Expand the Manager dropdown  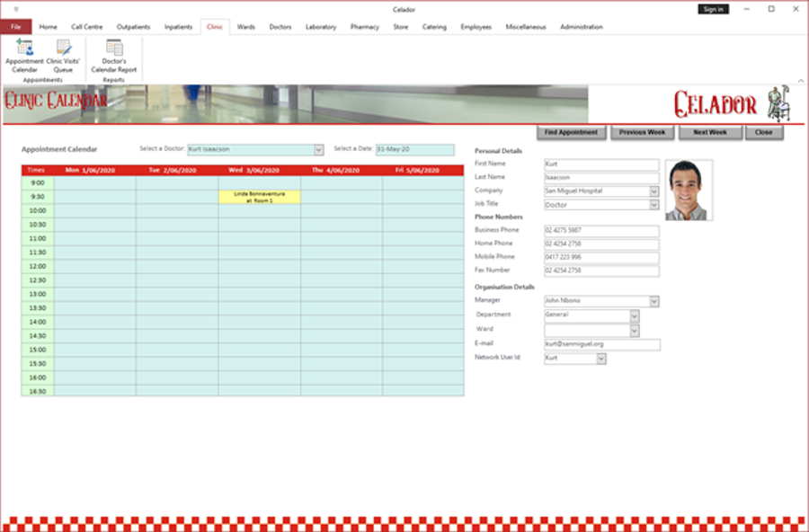(x=655, y=298)
